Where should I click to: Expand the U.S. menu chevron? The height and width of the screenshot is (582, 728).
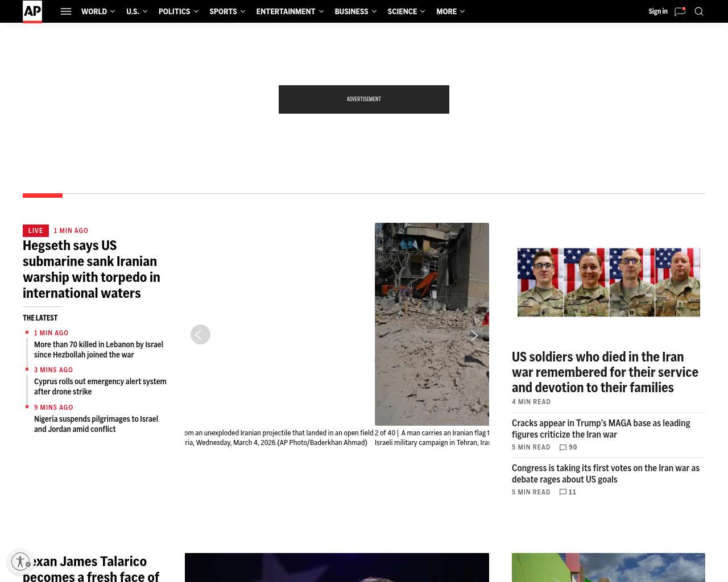(x=145, y=11)
